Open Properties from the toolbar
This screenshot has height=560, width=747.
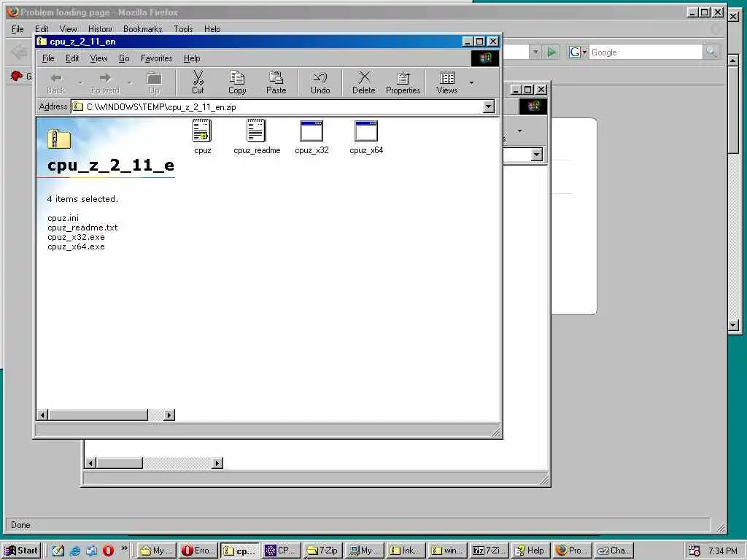pyautogui.click(x=403, y=82)
